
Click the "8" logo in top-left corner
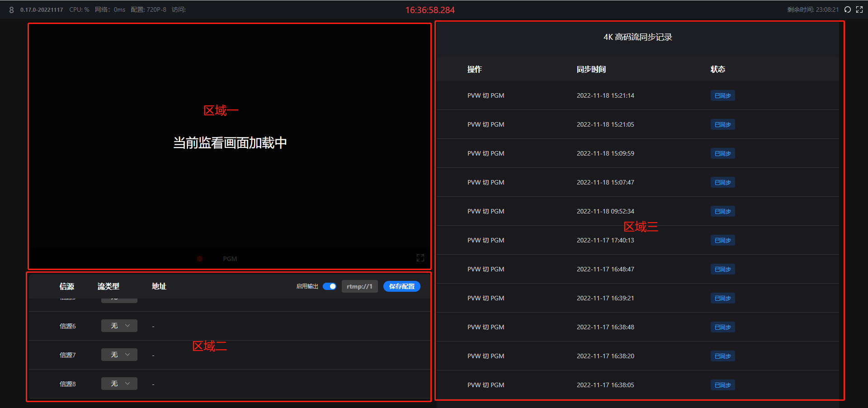click(x=11, y=10)
